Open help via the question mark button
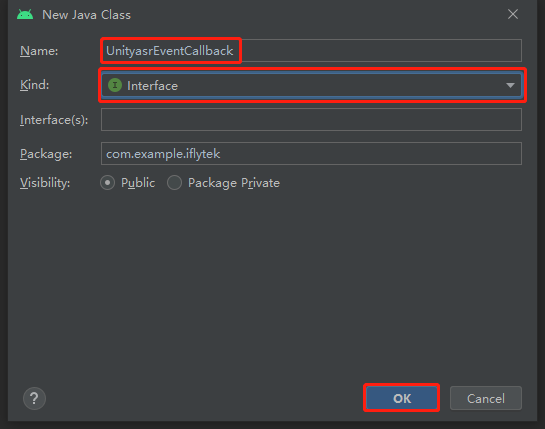This screenshot has width=545, height=429. (x=34, y=398)
